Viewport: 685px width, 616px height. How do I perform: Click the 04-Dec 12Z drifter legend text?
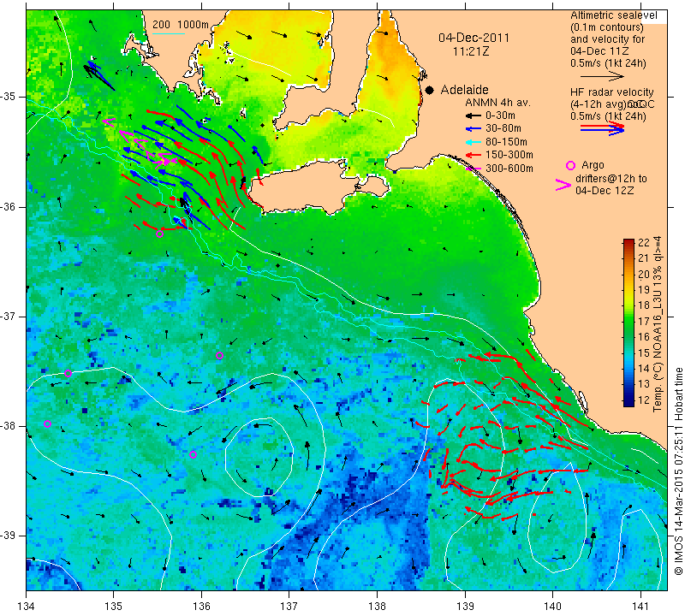tap(605, 191)
